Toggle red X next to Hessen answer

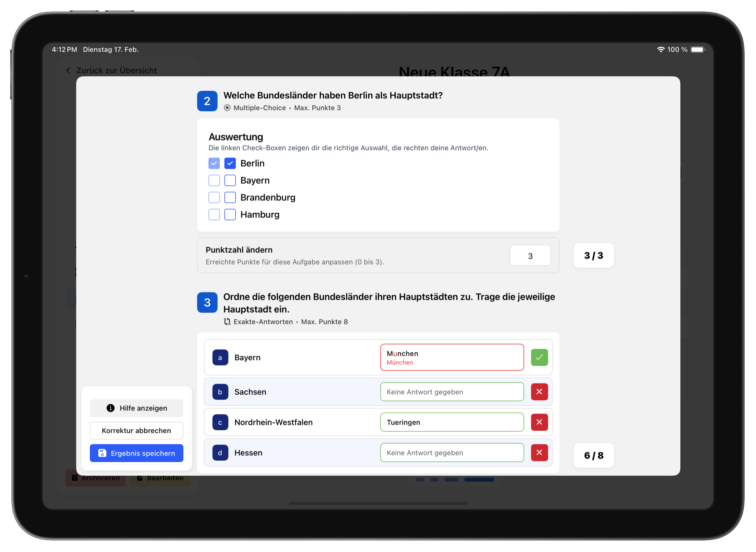[x=539, y=453]
